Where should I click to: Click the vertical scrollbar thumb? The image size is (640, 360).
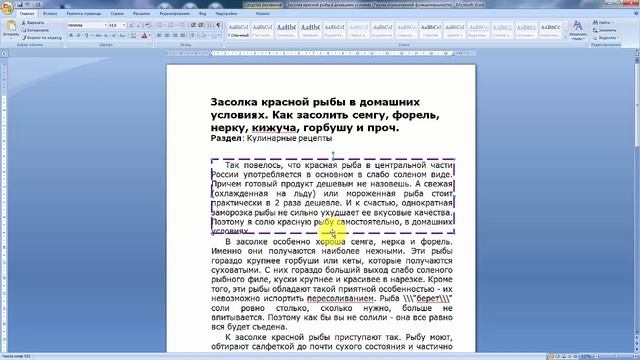[x=637, y=104]
